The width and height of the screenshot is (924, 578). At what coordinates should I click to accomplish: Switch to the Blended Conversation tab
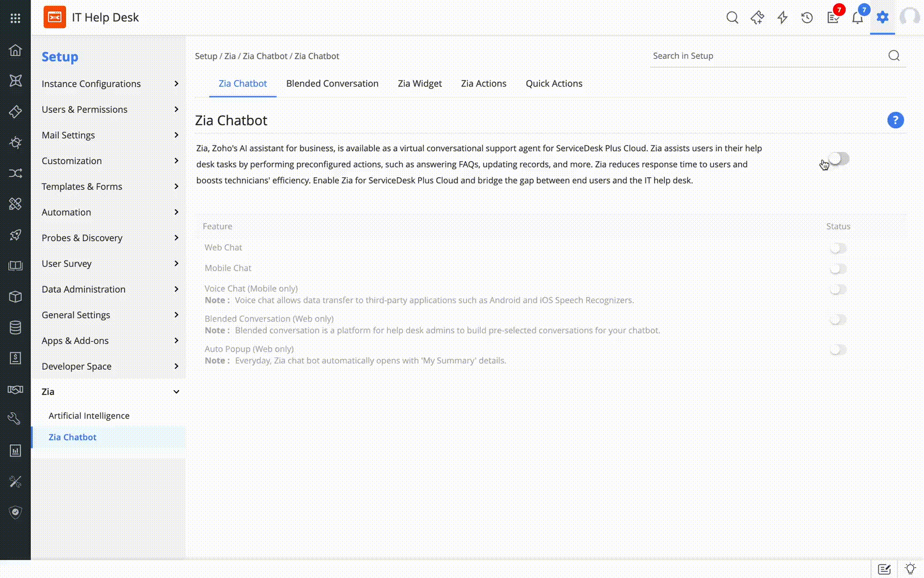[x=332, y=83]
